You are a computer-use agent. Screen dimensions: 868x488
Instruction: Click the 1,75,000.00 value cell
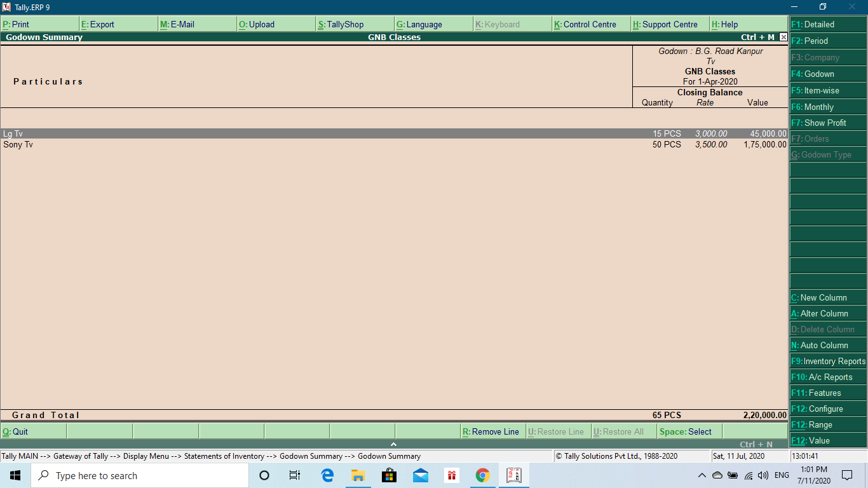765,144
